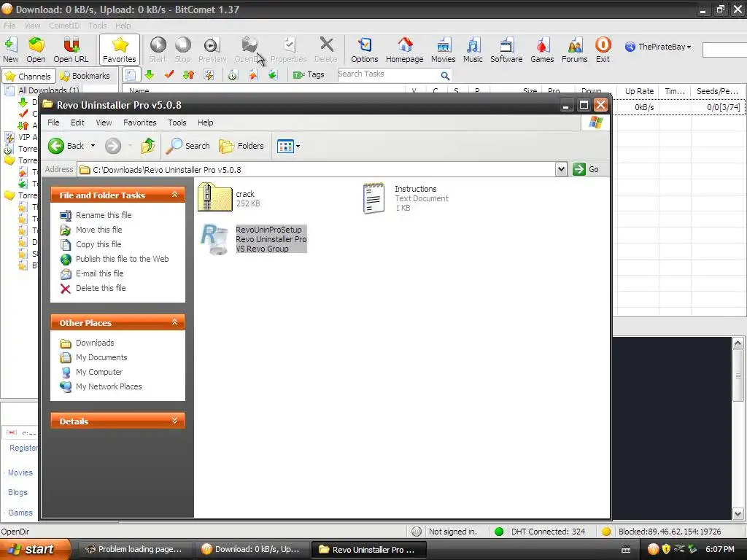Open BitComet Options
This screenshot has width=747, height=560.
pos(365,50)
